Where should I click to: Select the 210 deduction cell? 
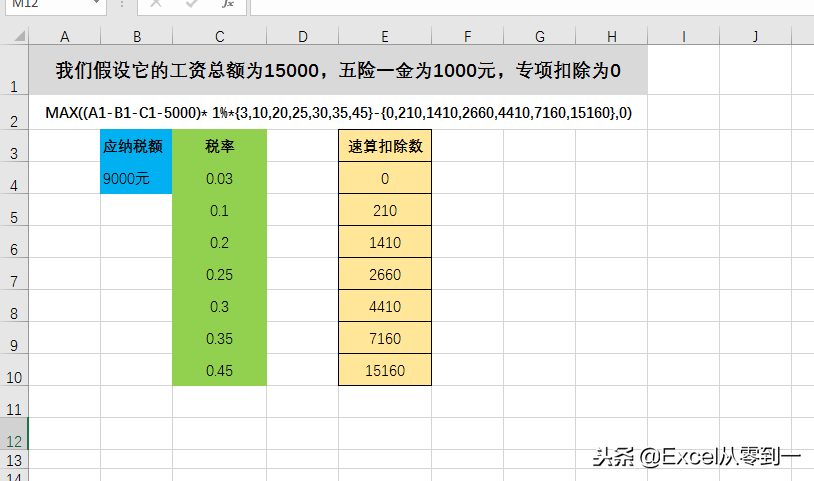(x=385, y=210)
